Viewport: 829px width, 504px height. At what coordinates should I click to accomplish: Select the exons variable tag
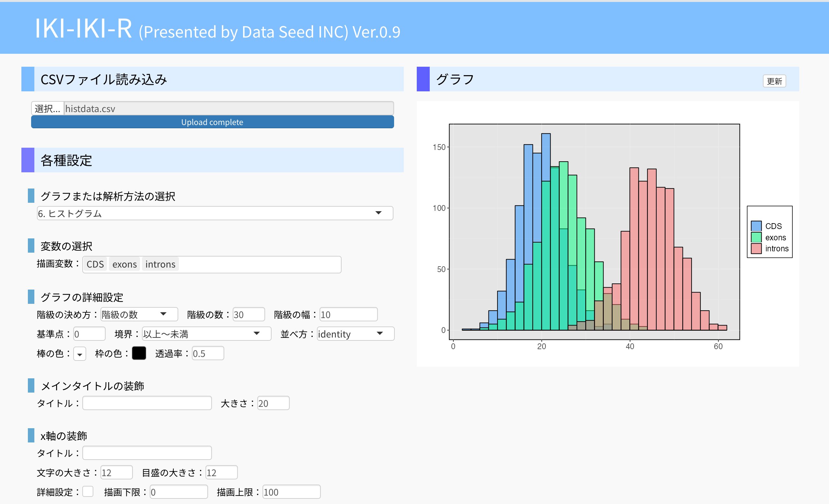pyautogui.click(x=124, y=264)
